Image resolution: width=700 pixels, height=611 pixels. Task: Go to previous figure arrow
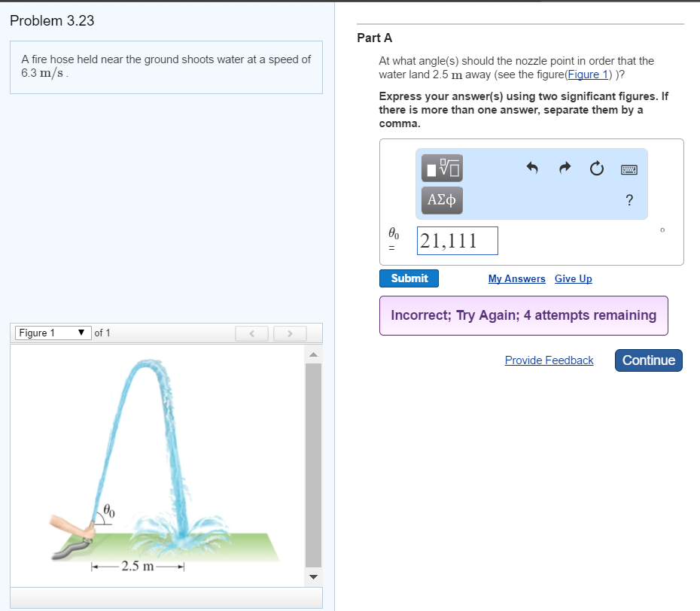(253, 333)
